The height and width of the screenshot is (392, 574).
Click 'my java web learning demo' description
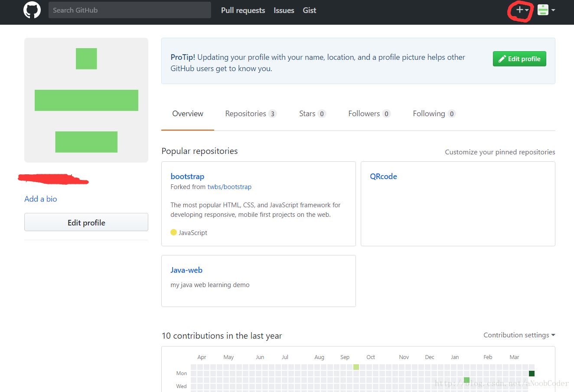pyautogui.click(x=210, y=285)
